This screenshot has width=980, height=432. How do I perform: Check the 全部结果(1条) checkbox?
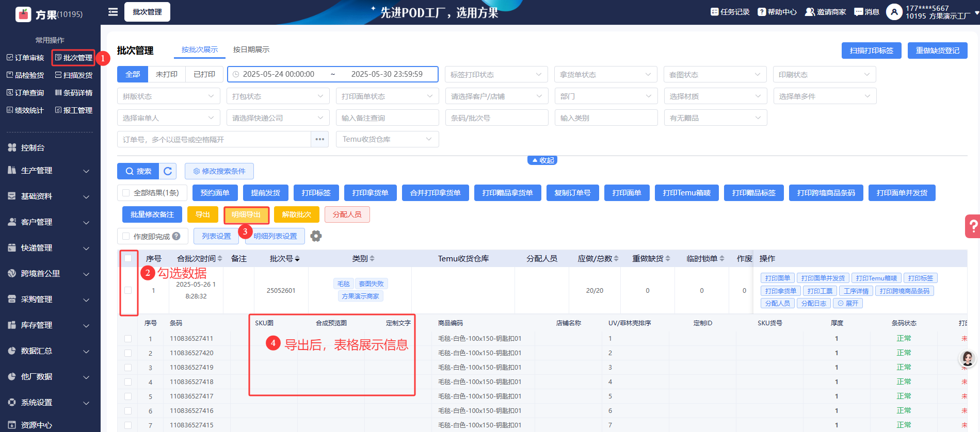click(126, 193)
